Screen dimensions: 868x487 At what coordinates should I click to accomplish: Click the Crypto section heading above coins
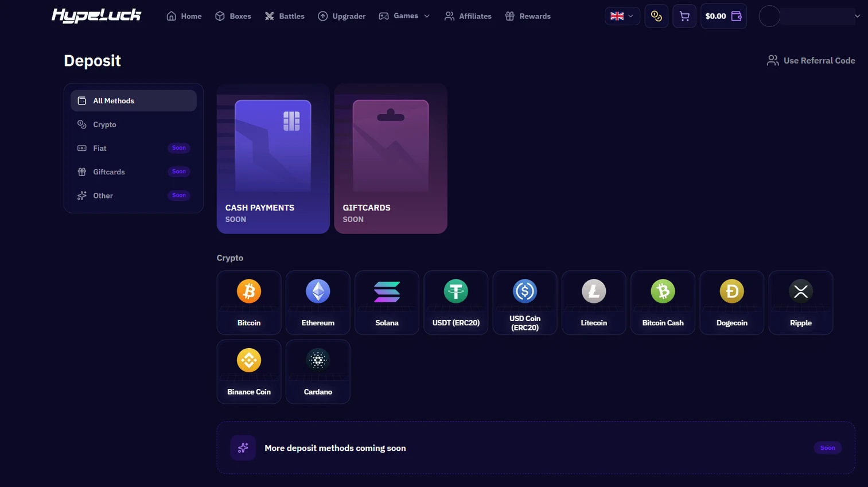[x=230, y=258]
